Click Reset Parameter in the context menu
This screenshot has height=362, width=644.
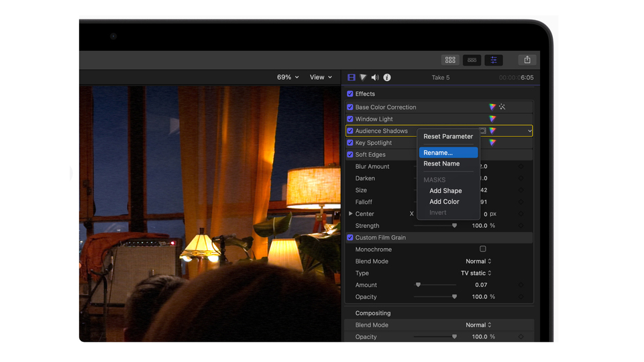[x=447, y=137]
